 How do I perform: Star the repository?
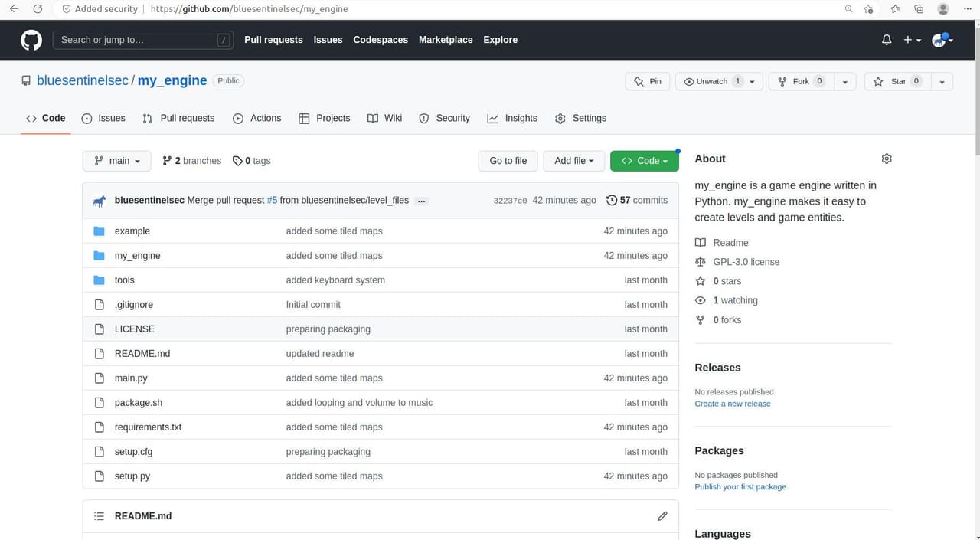(x=898, y=81)
